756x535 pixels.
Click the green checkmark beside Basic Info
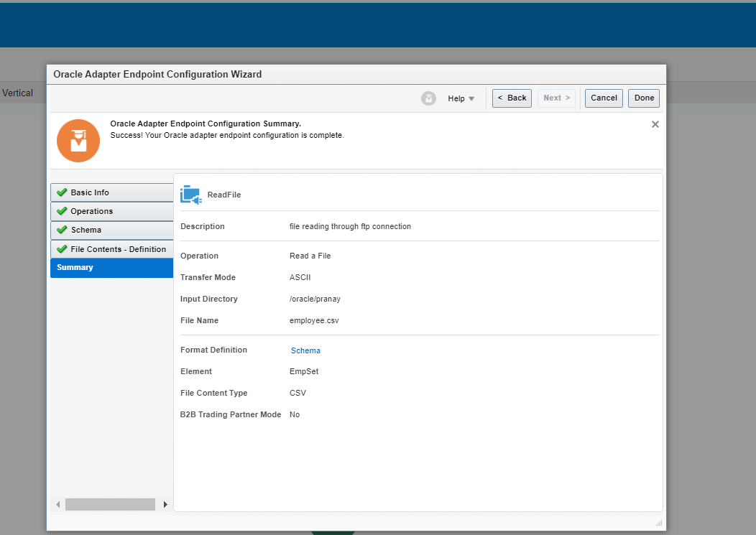[x=62, y=192]
